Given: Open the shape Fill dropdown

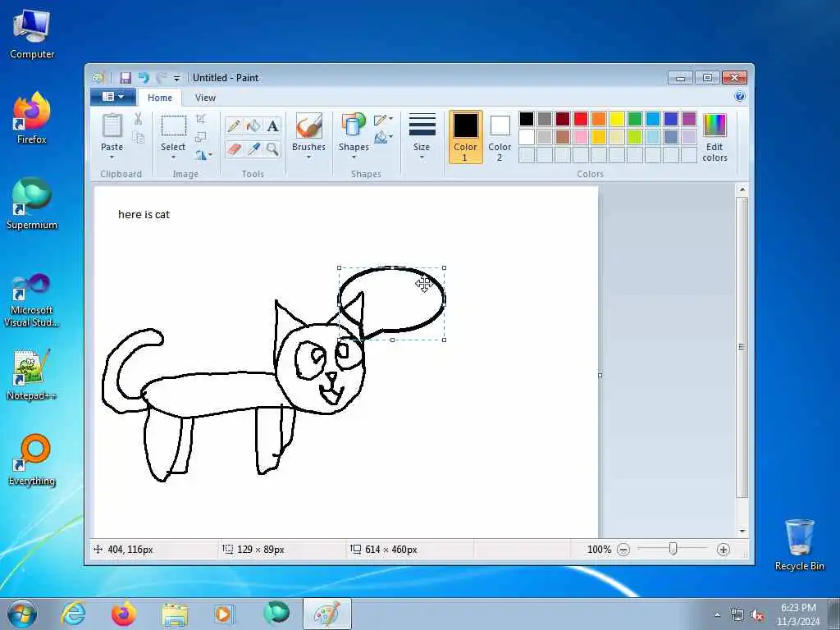Looking at the screenshot, I should tap(383, 138).
